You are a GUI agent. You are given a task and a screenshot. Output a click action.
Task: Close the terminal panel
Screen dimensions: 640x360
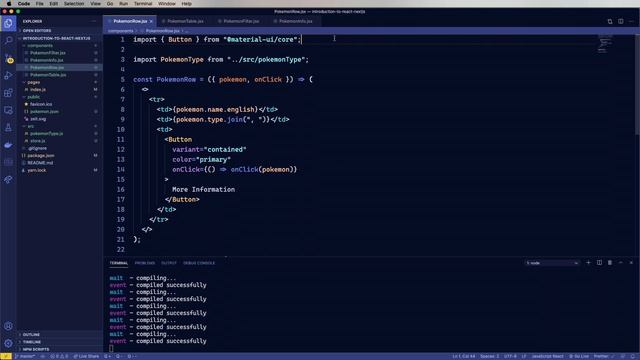tap(631, 263)
